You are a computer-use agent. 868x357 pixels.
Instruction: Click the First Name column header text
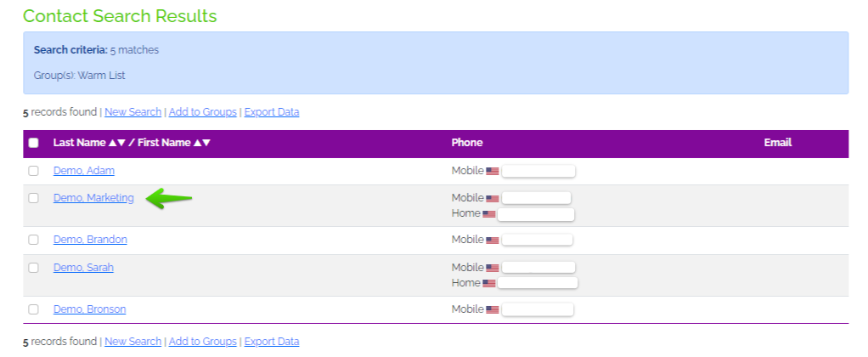pos(164,143)
